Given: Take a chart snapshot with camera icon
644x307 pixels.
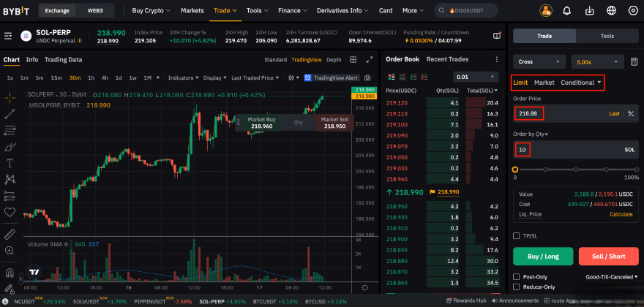Looking at the screenshot, I should (367, 77).
